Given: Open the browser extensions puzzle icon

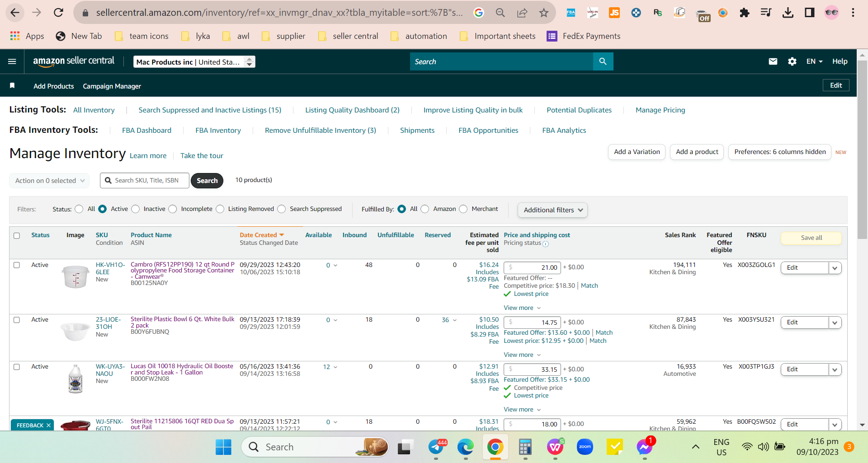Looking at the screenshot, I should [x=745, y=13].
